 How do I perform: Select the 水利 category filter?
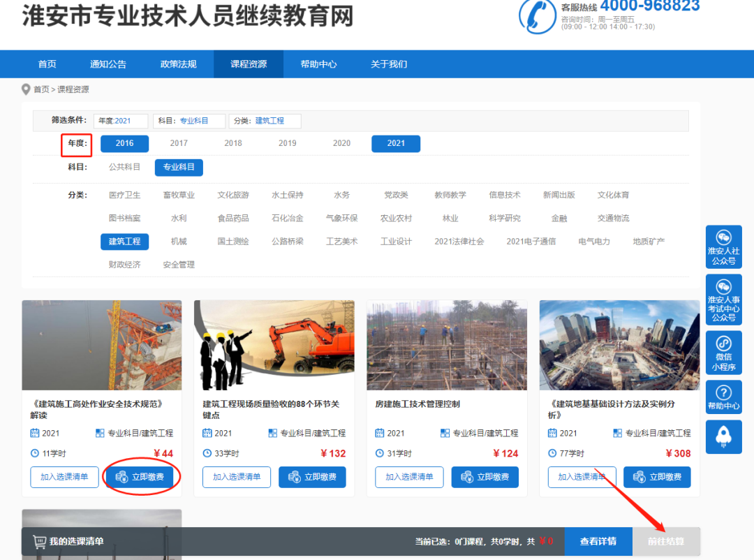(x=179, y=218)
